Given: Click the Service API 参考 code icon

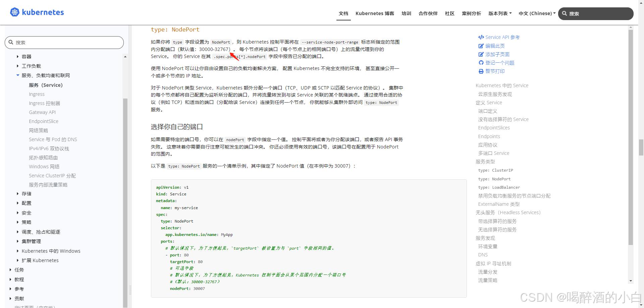Looking at the screenshot, I should 481,37.
